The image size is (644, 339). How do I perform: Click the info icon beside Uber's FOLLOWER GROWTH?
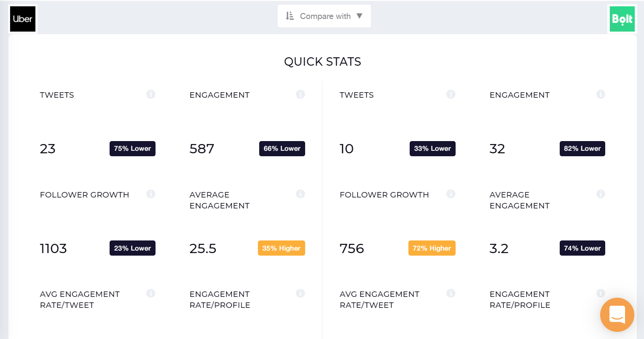(151, 194)
